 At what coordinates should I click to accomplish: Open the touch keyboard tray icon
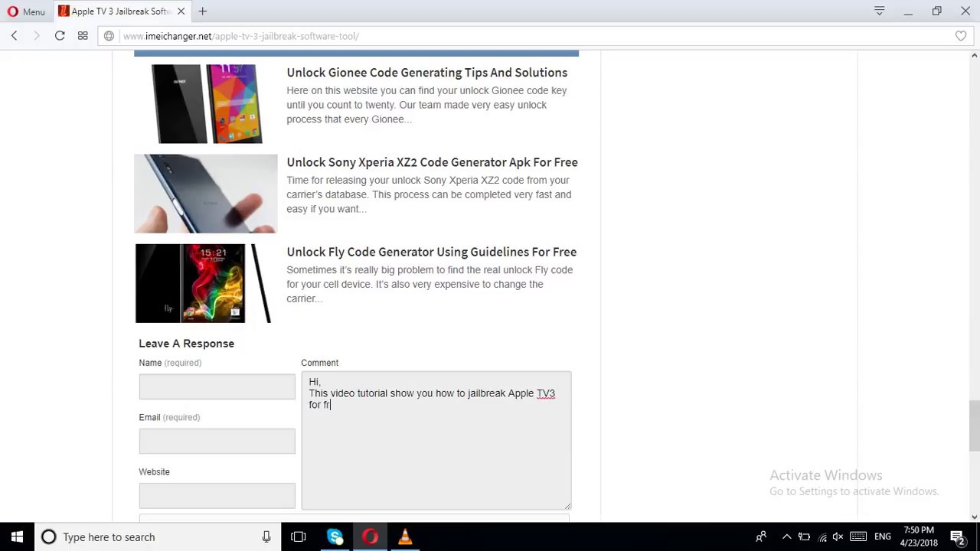(x=858, y=537)
